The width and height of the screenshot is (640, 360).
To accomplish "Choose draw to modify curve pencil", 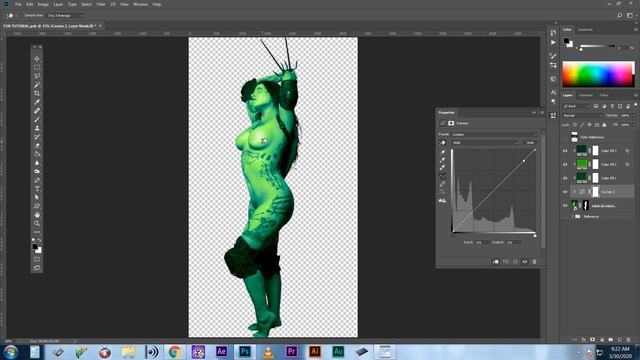I will 442,184.
